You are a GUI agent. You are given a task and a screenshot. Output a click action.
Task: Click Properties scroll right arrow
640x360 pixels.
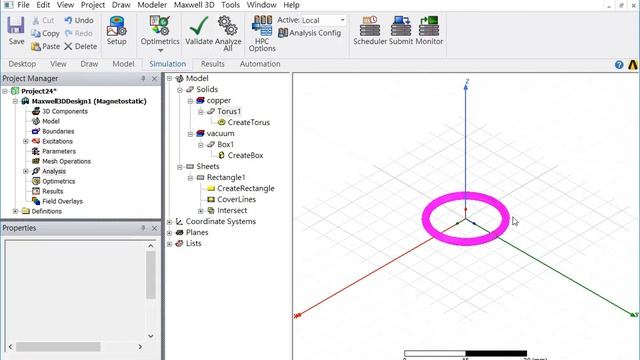[140, 347]
